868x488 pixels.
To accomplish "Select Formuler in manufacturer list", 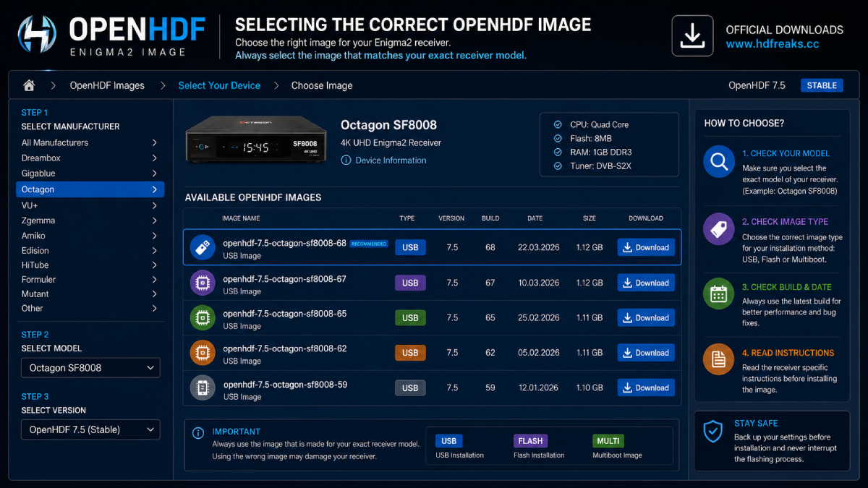I will click(90, 279).
